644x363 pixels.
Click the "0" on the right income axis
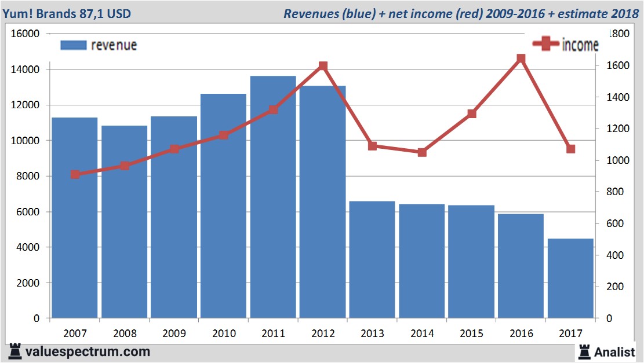point(609,318)
